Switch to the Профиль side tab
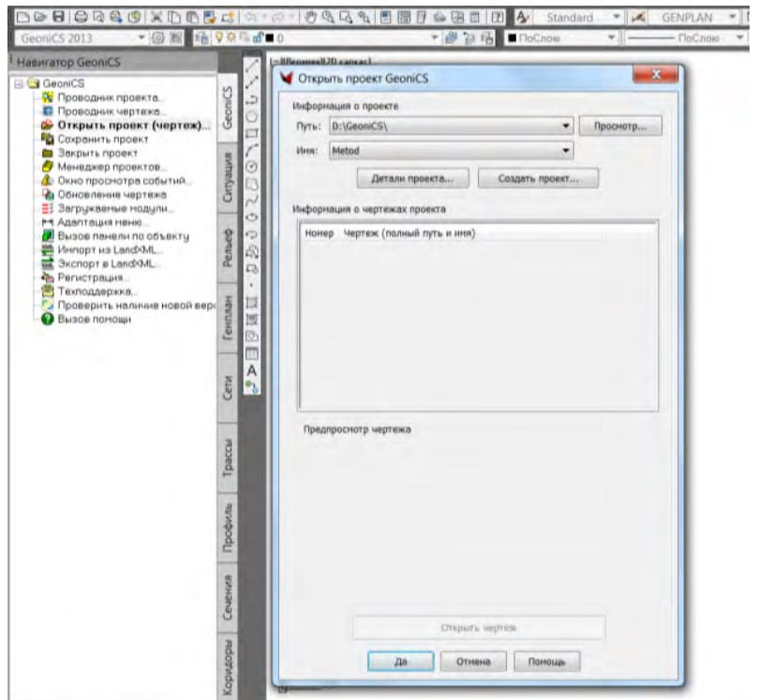Viewport: 759px width, 700px height. (228, 529)
